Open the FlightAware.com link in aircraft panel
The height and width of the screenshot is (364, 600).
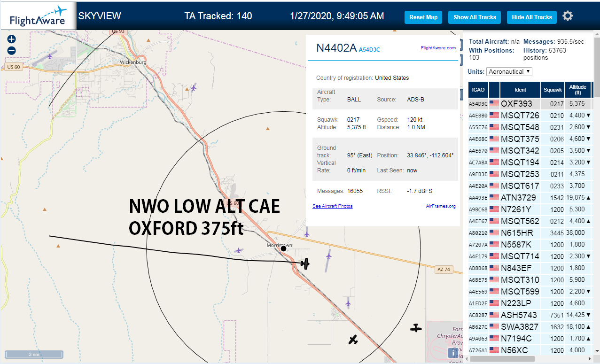tap(438, 48)
